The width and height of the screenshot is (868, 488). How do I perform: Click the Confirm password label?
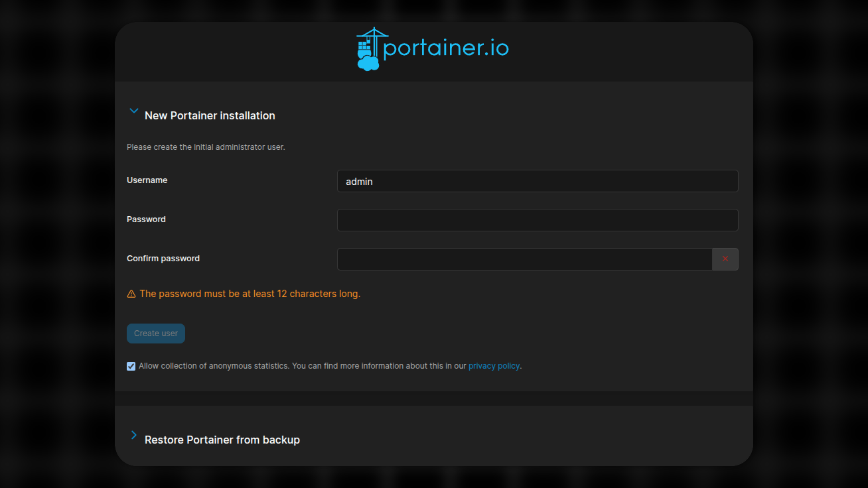point(163,259)
